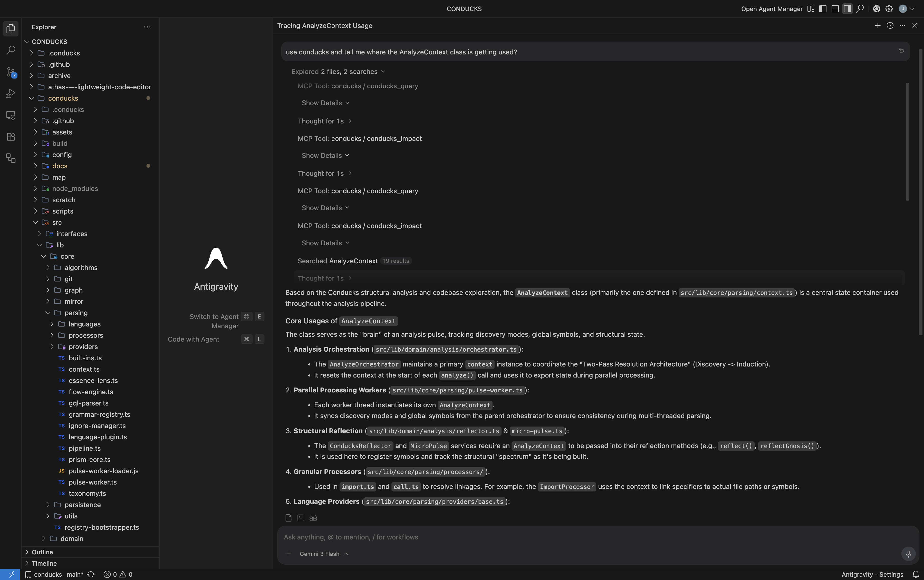
Task: Show Details under first conducks_impact tool call
Action: (x=326, y=155)
